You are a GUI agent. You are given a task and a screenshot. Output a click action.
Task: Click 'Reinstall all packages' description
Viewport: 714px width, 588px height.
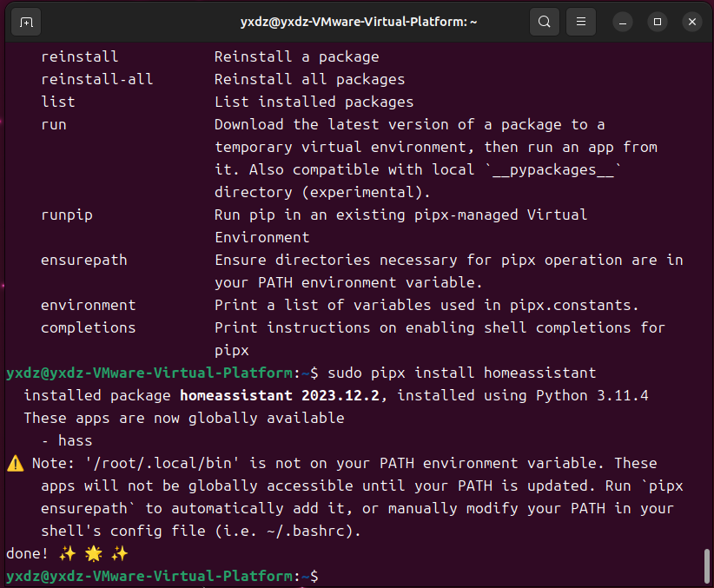(309, 79)
